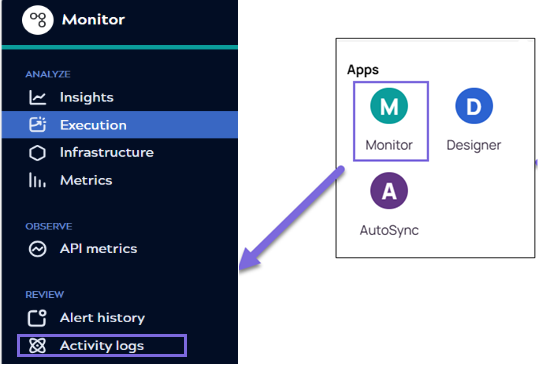
Task: Click the Designer label in Apps panel
Action: 474,145
